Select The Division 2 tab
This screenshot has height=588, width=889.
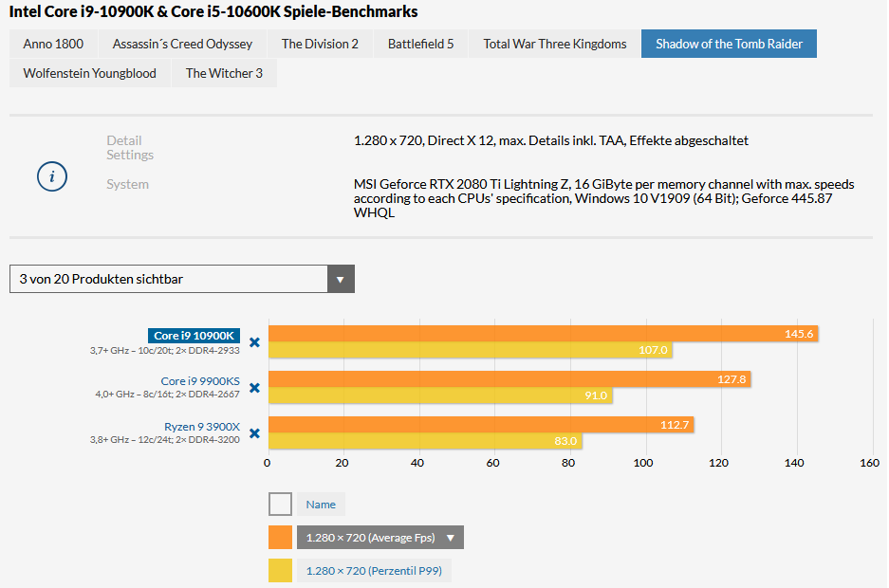pyautogui.click(x=320, y=44)
